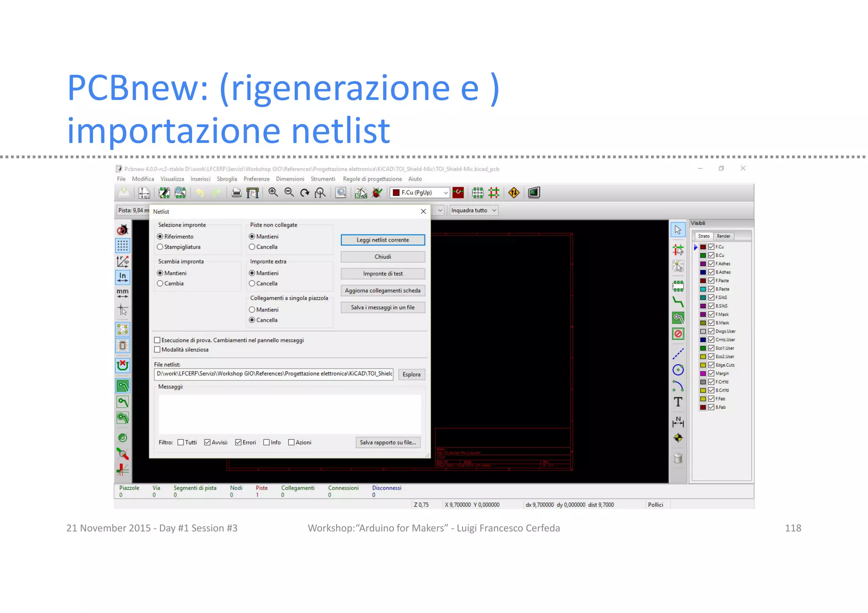868x613 pixels.
Task: Toggle Edge.Cuts layer visibility checkbox
Action: pyautogui.click(x=711, y=365)
